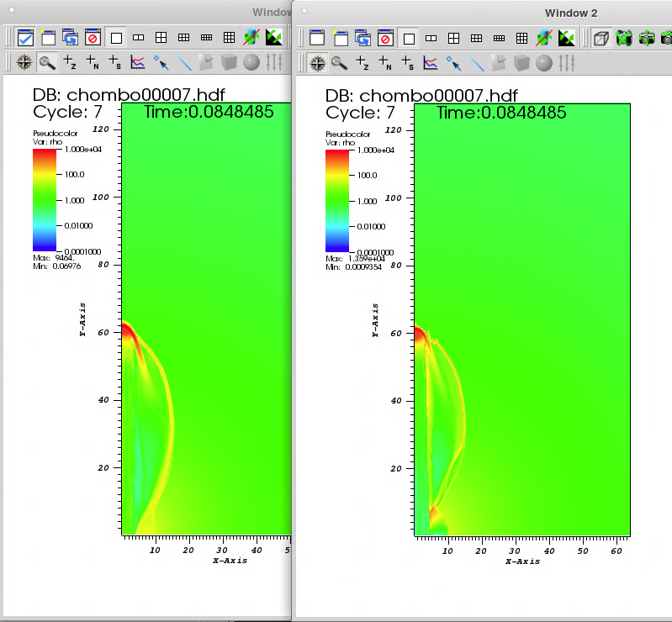
Task: Click the 'Time:0.0848485' annotation in Window 2
Action: click(501, 113)
